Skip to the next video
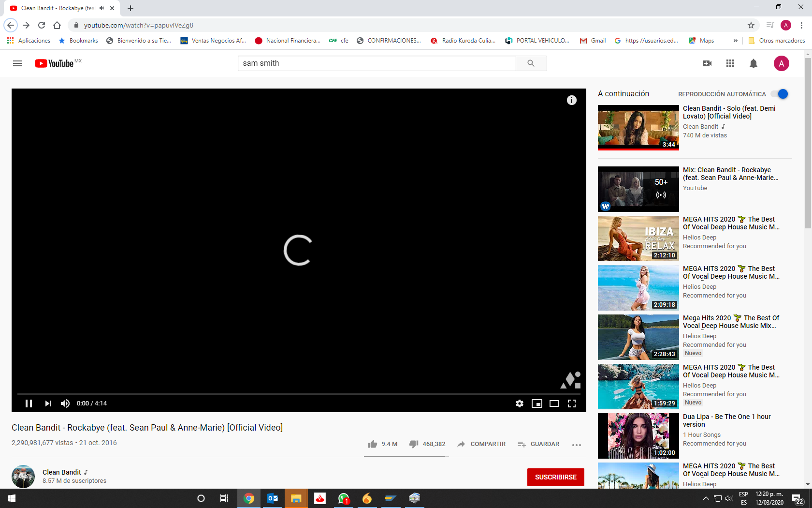Viewport: 812px width, 508px height. tap(48, 403)
